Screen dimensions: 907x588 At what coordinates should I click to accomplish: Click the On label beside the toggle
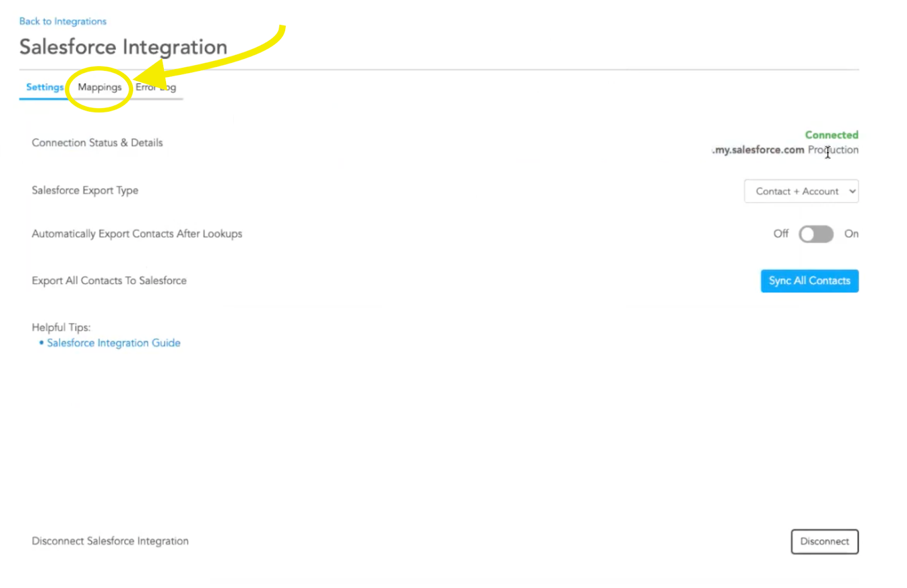[x=851, y=233]
